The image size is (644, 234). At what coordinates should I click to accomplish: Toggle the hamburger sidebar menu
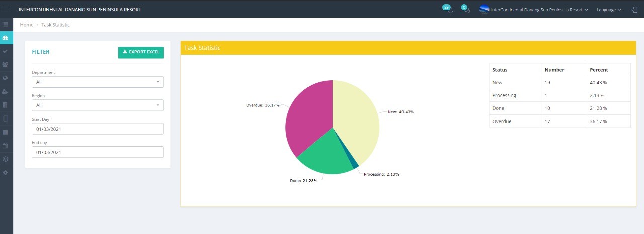coord(6,9)
